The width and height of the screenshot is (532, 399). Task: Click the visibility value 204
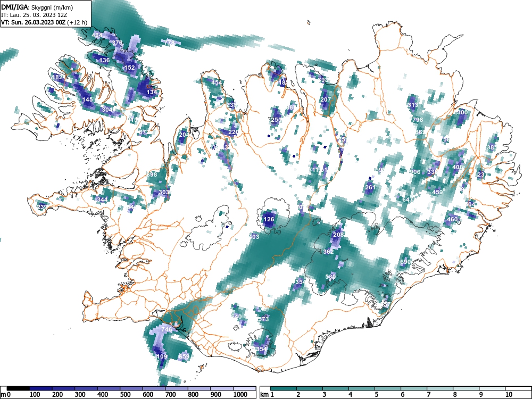coord(184,135)
